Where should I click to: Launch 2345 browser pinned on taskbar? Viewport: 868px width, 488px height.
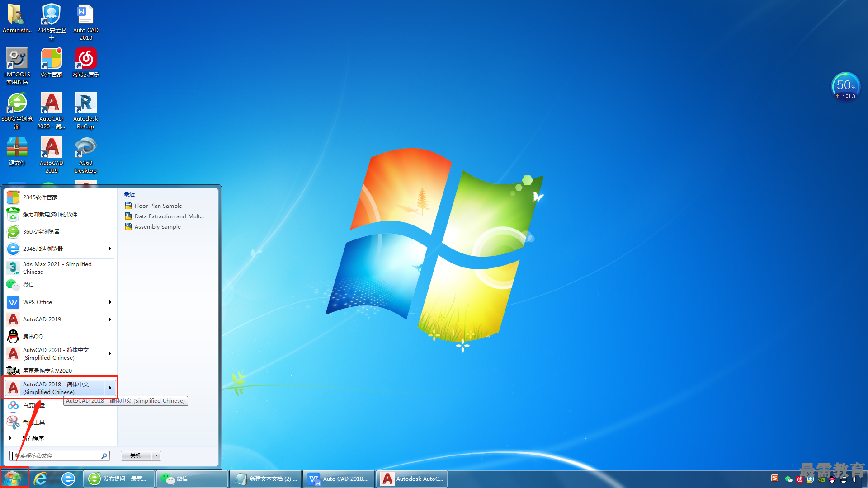click(x=68, y=479)
